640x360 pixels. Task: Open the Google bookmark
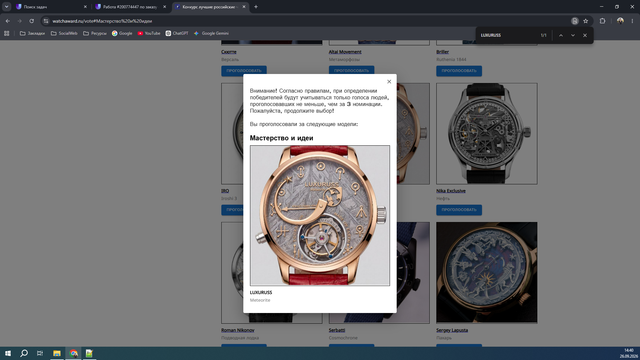tap(122, 33)
